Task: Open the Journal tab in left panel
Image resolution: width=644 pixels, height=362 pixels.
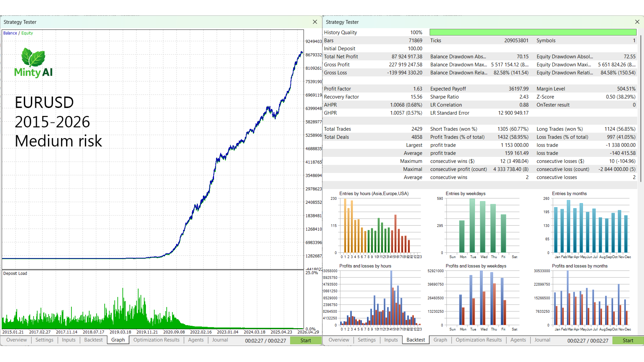Action: (x=220, y=340)
